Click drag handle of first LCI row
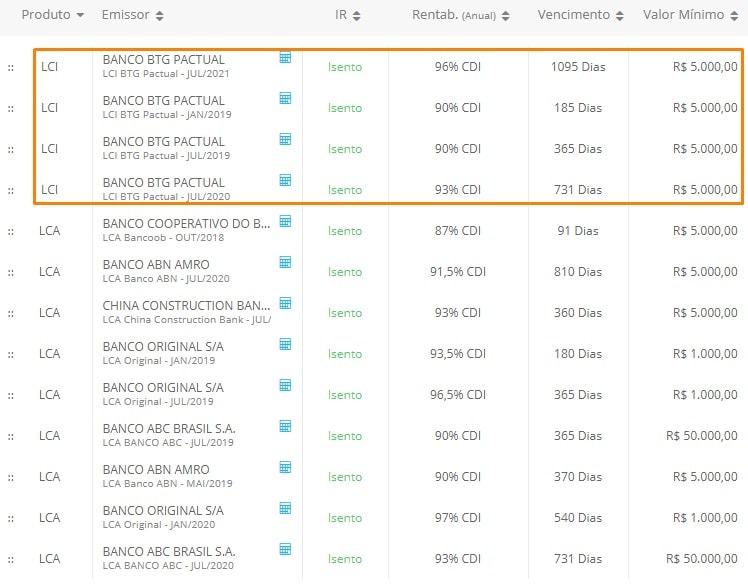This screenshot has height=587, width=748. coord(11,67)
